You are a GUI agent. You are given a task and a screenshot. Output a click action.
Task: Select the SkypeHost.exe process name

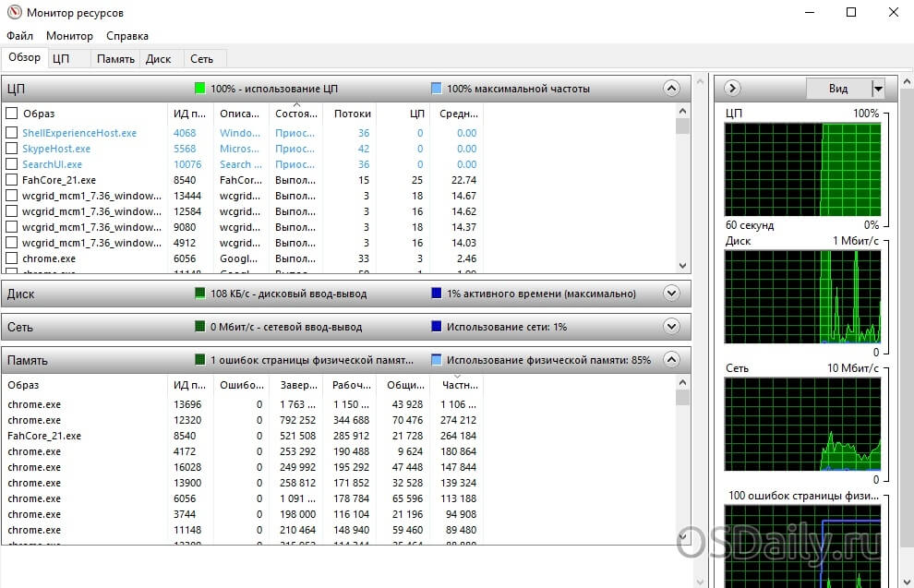pyautogui.click(x=56, y=149)
